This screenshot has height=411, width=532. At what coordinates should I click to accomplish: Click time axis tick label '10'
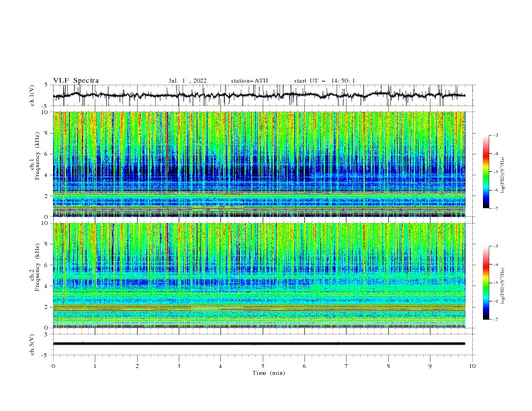472,366
